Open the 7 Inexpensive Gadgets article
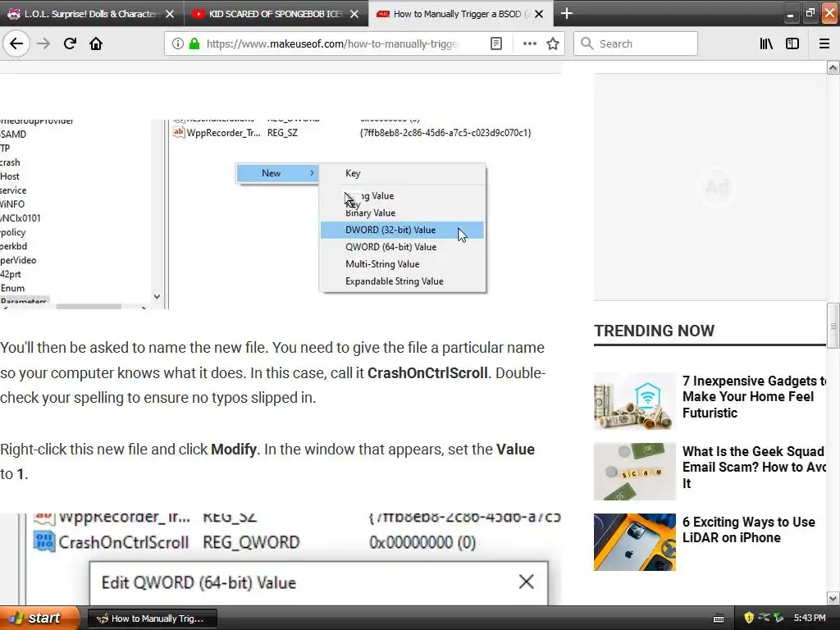Screen dimensions: 840x630 click(x=755, y=397)
